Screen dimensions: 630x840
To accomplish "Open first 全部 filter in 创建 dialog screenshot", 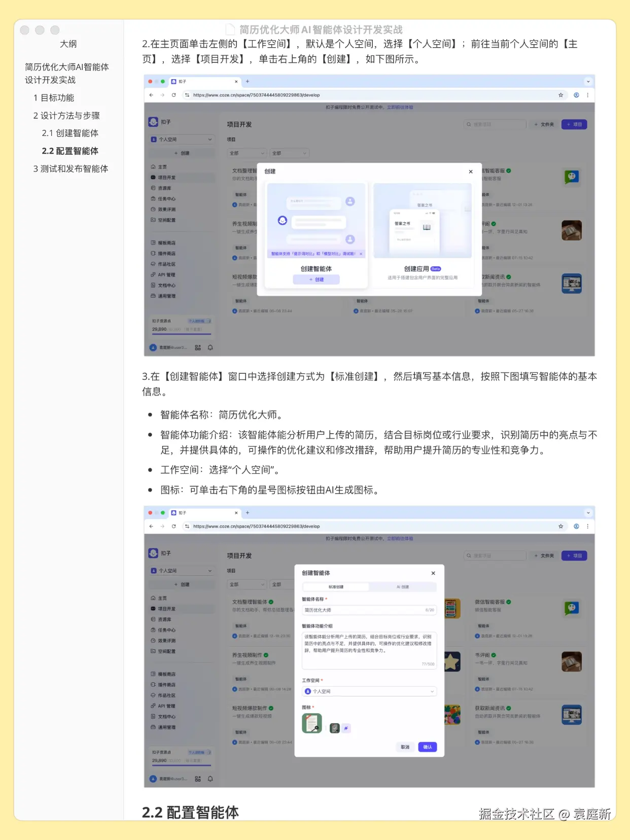I will [x=247, y=153].
